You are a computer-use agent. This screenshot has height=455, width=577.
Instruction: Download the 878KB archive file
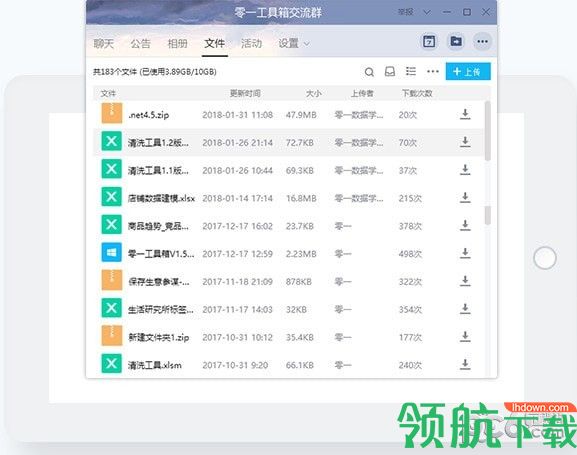tap(465, 281)
